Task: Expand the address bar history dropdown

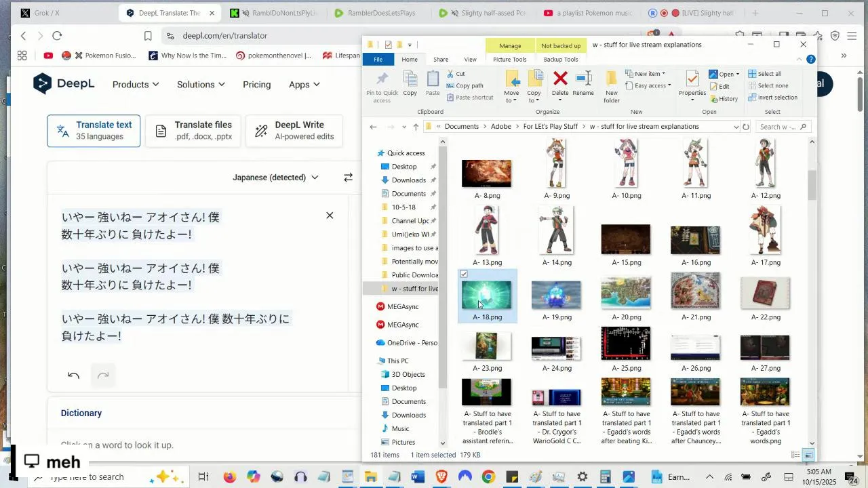Action: coord(736,127)
